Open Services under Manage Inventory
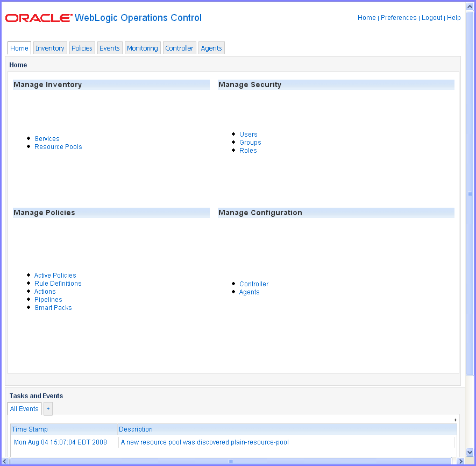 point(47,138)
